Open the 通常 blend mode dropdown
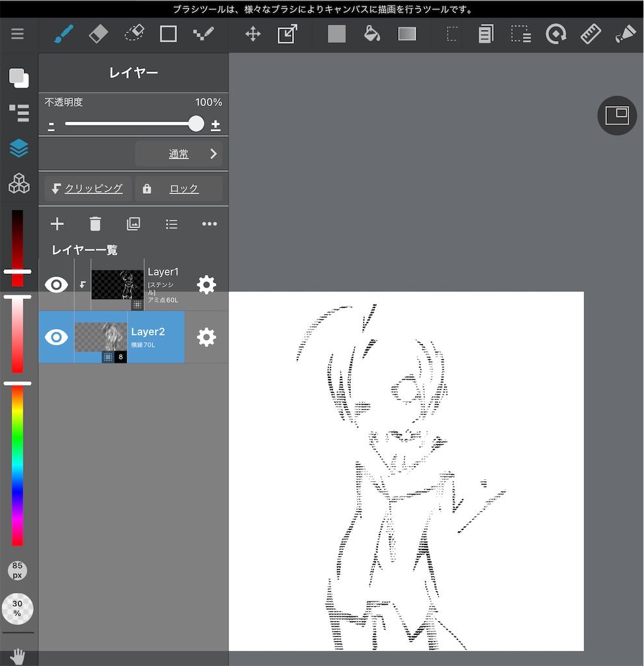The width and height of the screenshot is (644, 666). point(178,153)
